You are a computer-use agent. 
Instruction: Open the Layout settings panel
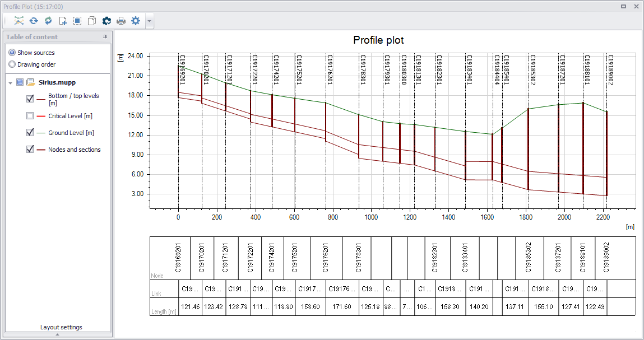(x=61, y=327)
